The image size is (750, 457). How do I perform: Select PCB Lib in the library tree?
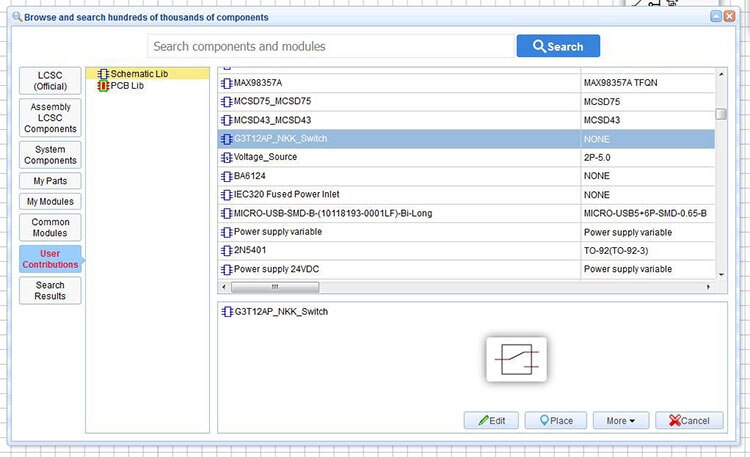[x=126, y=86]
